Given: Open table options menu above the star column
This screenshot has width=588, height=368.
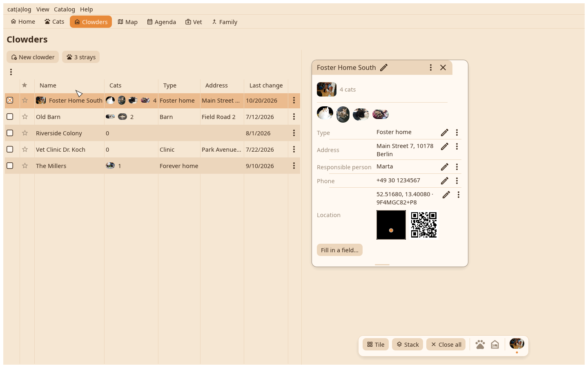Looking at the screenshot, I should click(x=11, y=72).
